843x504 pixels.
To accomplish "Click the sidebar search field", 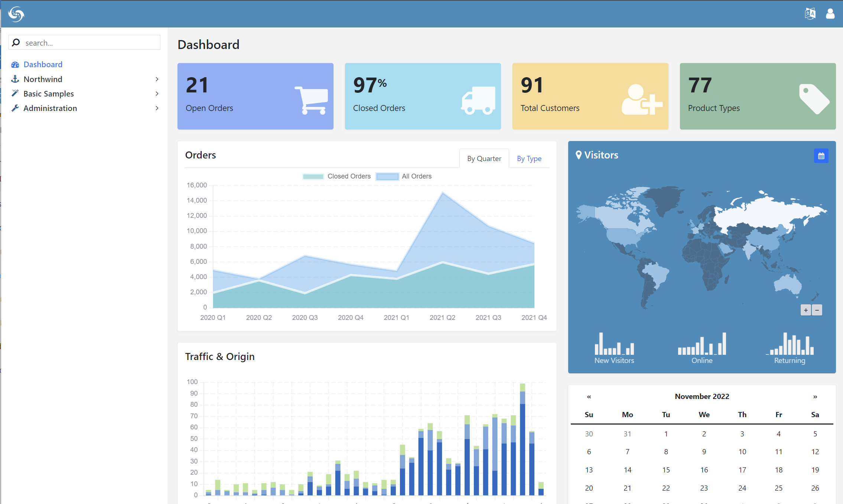I will [89, 43].
